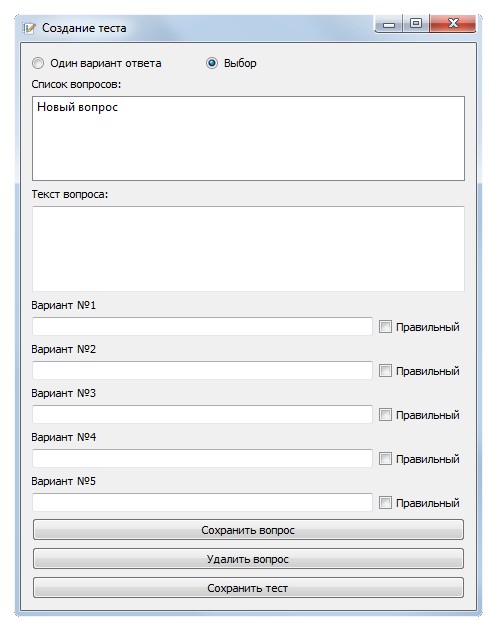Minimize the Создание теста window
This screenshot has width=497, height=629.
pyautogui.click(x=389, y=24)
